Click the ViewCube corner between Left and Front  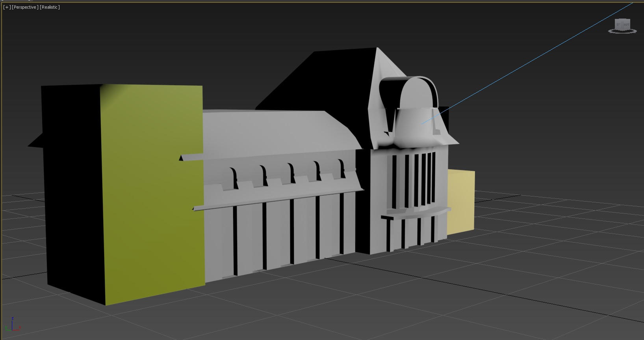click(622, 25)
